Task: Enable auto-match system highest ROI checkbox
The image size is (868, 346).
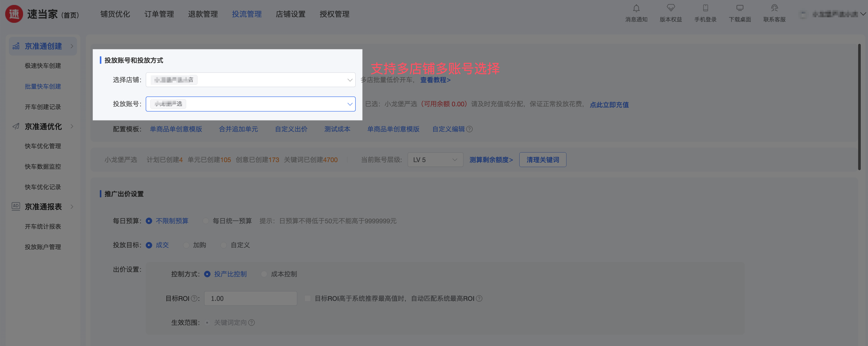Action: point(307,299)
